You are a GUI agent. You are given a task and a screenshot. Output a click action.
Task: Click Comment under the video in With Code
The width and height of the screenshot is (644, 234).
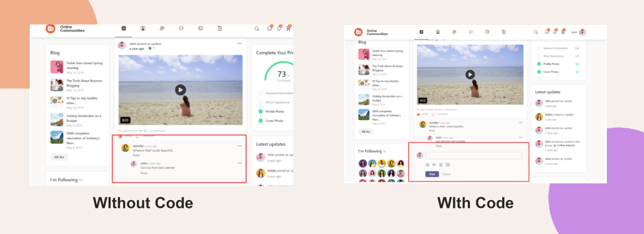[x=440, y=114]
